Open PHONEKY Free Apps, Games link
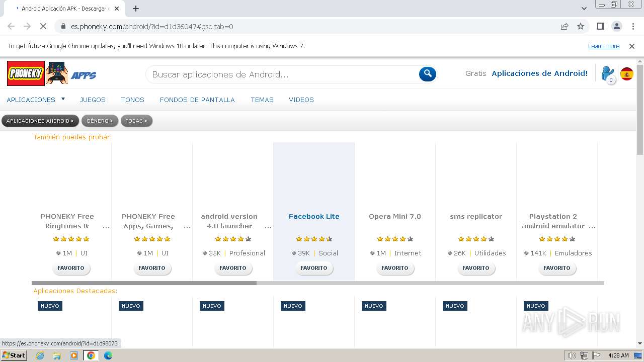The image size is (644, 362). pos(148,221)
